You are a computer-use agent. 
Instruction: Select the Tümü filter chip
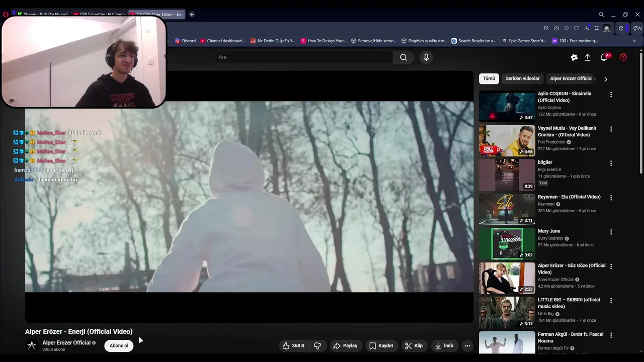489,78
